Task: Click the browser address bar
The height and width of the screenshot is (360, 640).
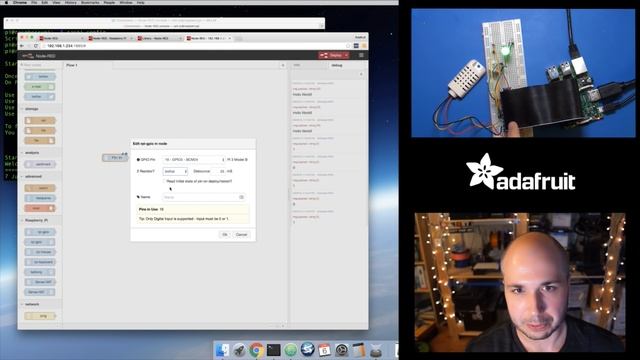Action: 195,46
